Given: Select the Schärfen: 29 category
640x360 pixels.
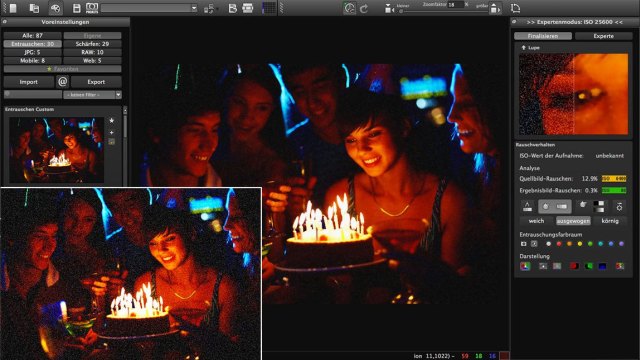Looking at the screenshot, I should coord(92,44).
